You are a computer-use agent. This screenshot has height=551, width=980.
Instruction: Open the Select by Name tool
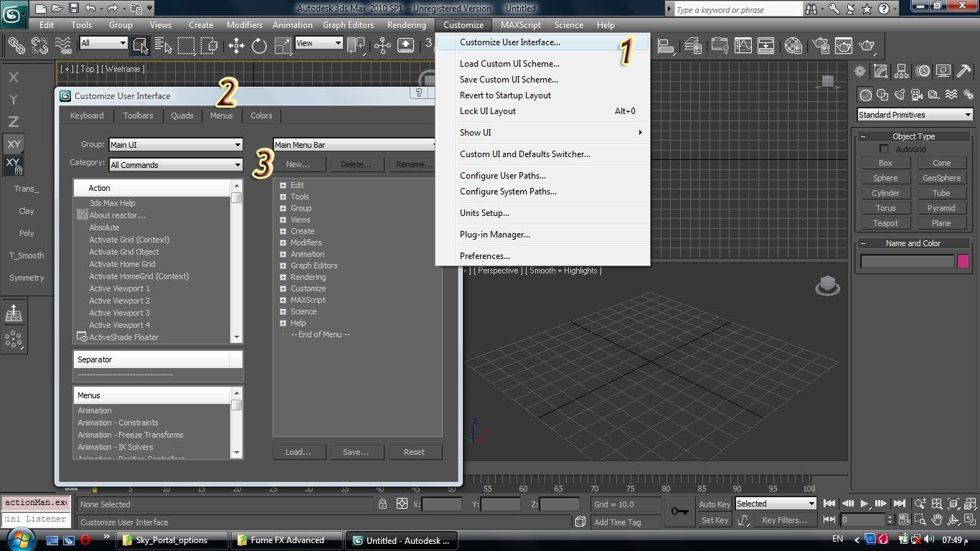pyautogui.click(x=163, y=45)
